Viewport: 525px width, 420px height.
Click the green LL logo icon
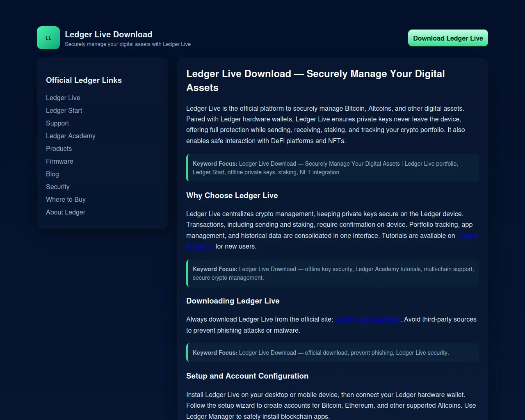(48, 38)
